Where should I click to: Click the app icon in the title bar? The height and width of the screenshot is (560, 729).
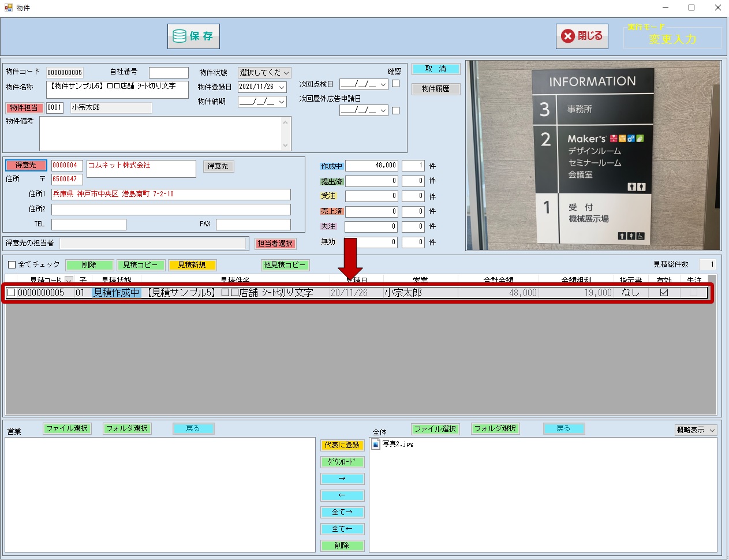(x=8, y=8)
